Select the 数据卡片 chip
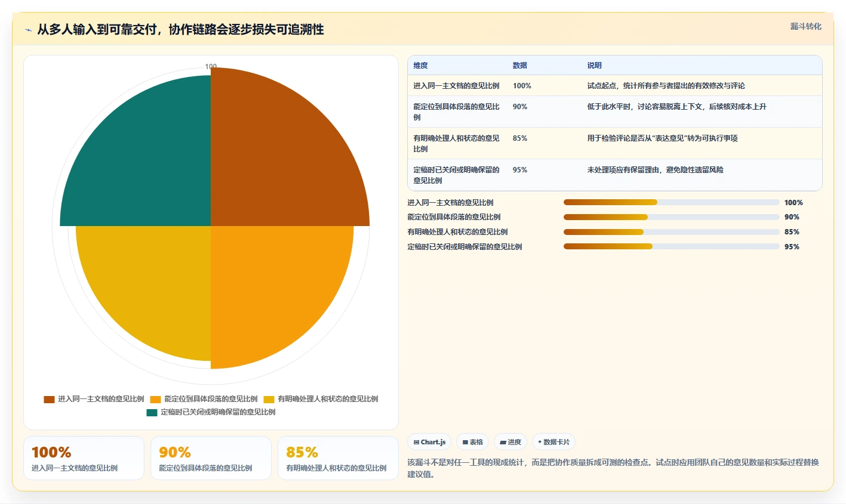The image size is (846, 504). (x=553, y=442)
